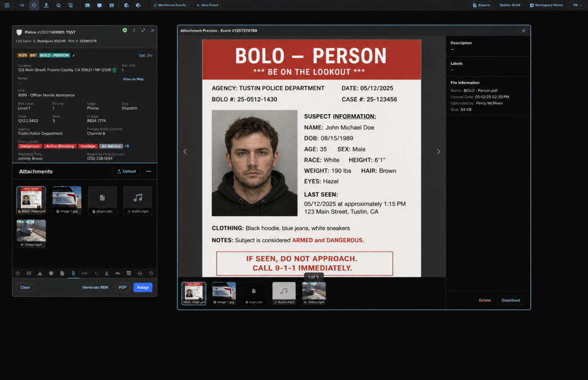This screenshot has width=588, height=380.
Task: Open the card tab icon in bottom tab bar
Action: coord(29,273)
